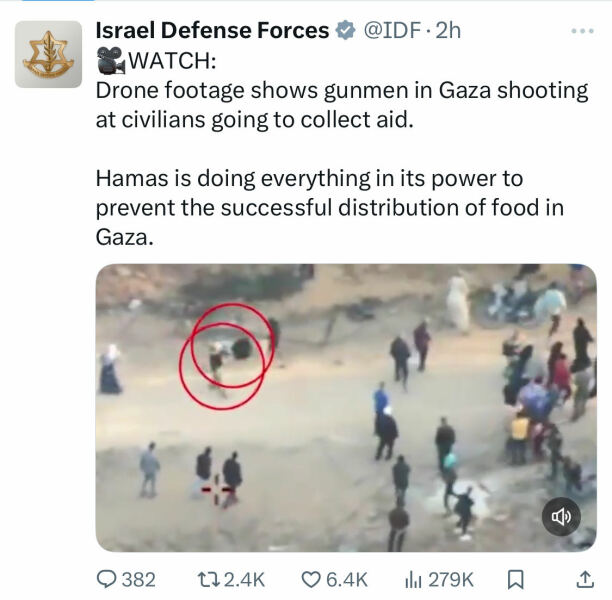The image size is (612, 600).
Task: Open the three-dot more options menu
Action: pos(581,31)
